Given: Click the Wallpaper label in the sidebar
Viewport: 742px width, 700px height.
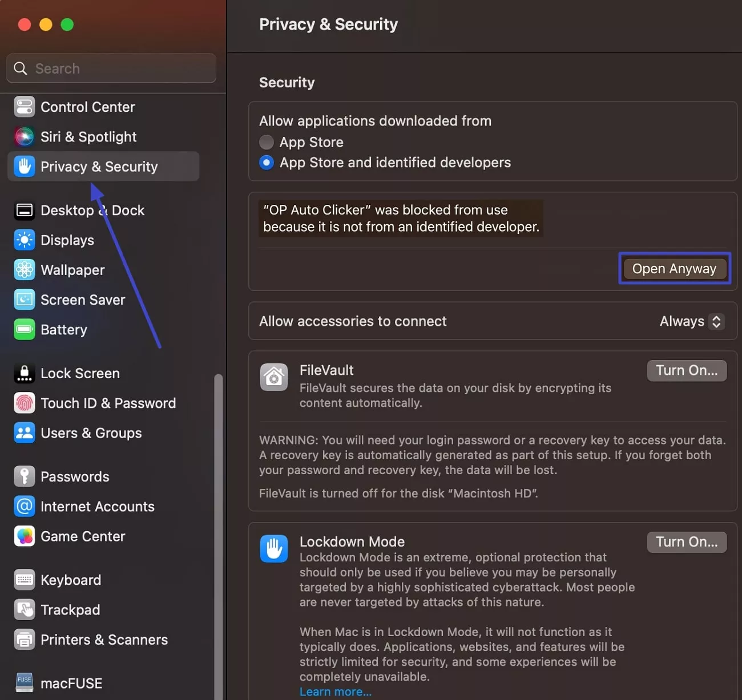Looking at the screenshot, I should 72,270.
